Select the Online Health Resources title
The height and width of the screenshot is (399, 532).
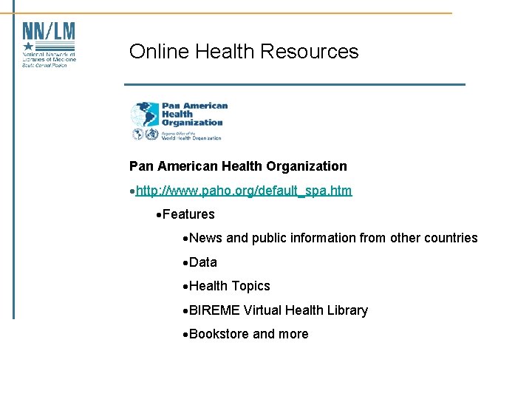coord(244,52)
